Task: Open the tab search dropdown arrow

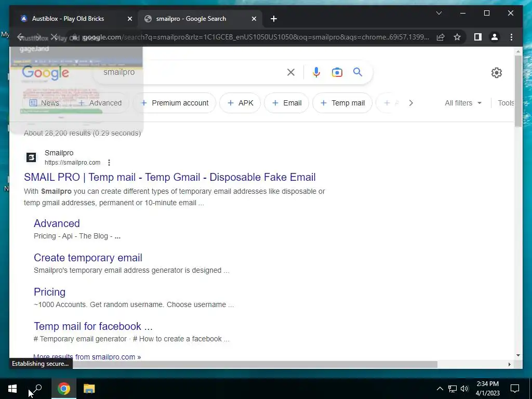Action: point(438,13)
